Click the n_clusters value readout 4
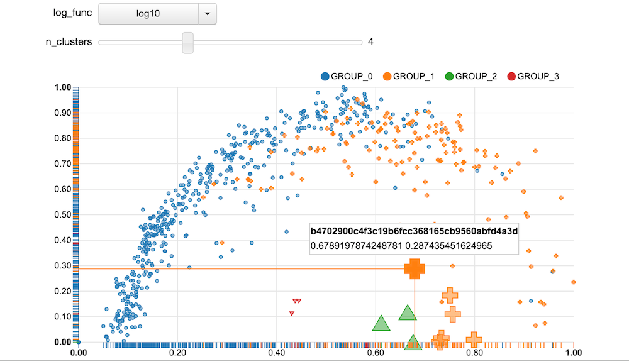Viewport: 629px width, 364px height. coord(371,42)
